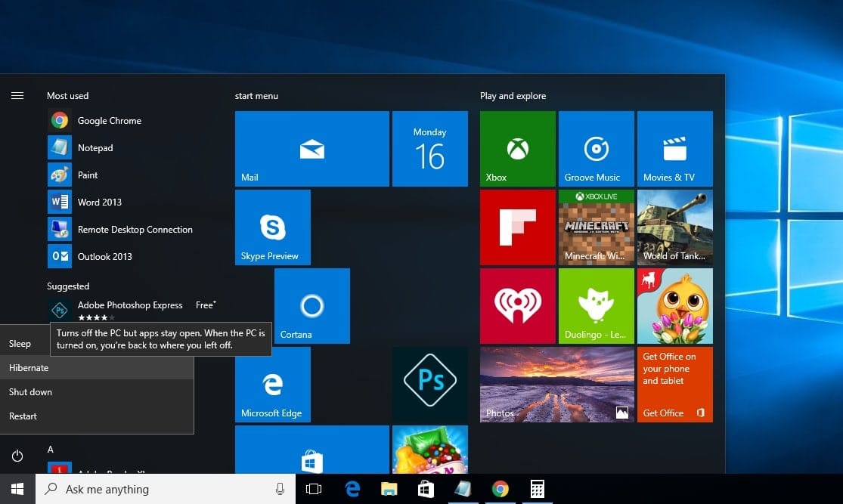
Task: Open the Movies & TV tile
Action: 674,149
